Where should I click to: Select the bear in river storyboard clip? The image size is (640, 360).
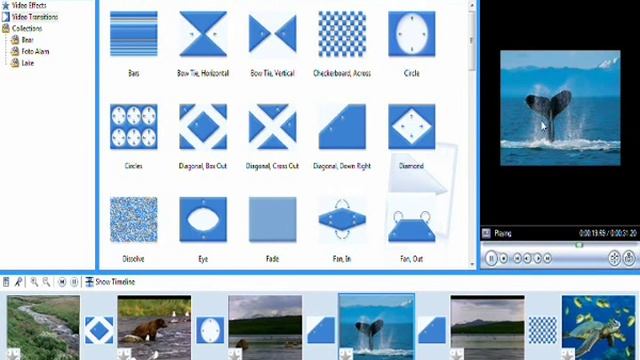point(154,327)
